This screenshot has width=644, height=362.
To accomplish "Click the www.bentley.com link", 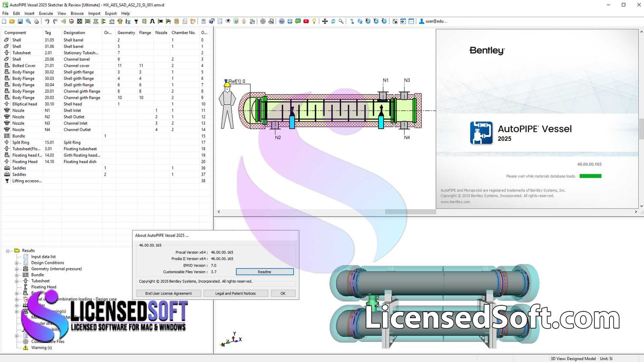I will point(455,202).
